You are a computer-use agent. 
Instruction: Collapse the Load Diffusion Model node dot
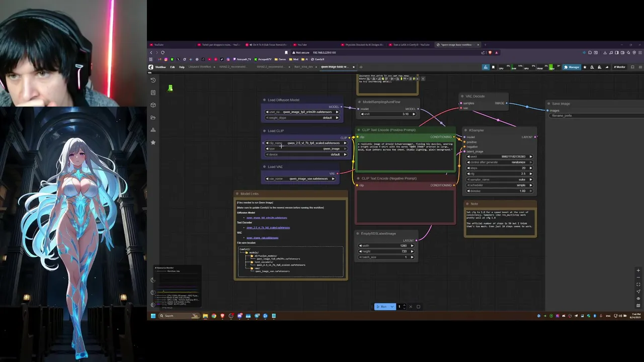click(265, 100)
